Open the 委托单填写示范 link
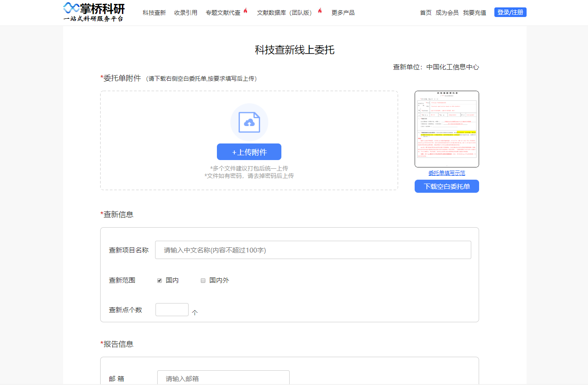The height and width of the screenshot is (389, 588). pos(447,173)
